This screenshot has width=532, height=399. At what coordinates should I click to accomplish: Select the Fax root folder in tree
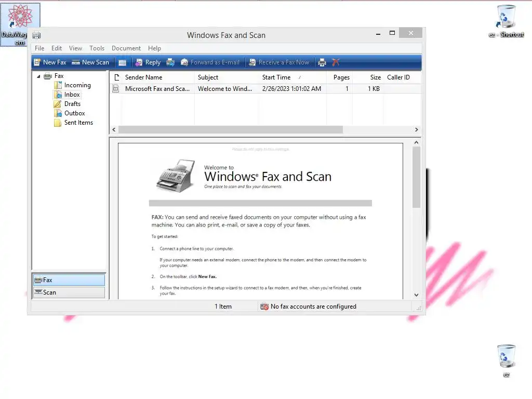[59, 76]
